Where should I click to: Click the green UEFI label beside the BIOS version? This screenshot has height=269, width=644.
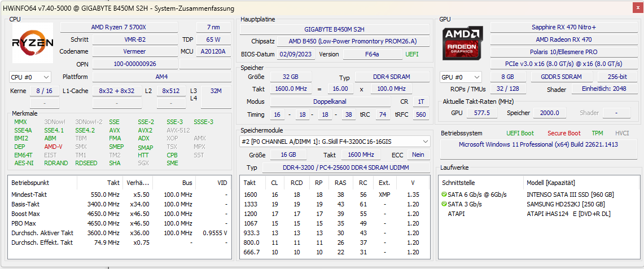pyautogui.click(x=413, y=55)
